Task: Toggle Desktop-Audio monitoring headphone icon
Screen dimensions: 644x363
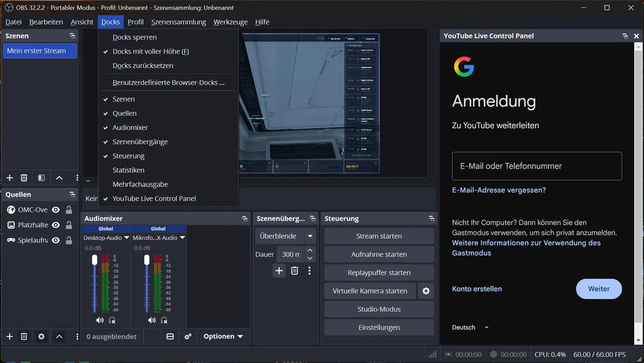Action: 112,320
